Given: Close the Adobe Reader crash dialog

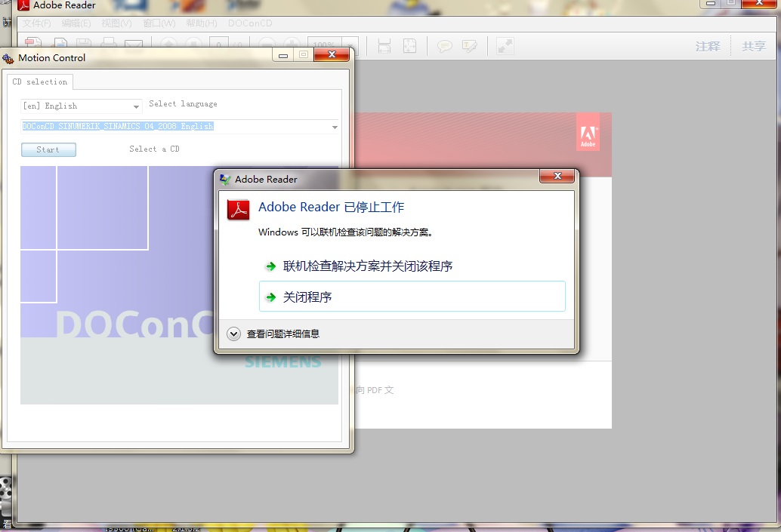Looking at the screenshot, I should 557,176.
